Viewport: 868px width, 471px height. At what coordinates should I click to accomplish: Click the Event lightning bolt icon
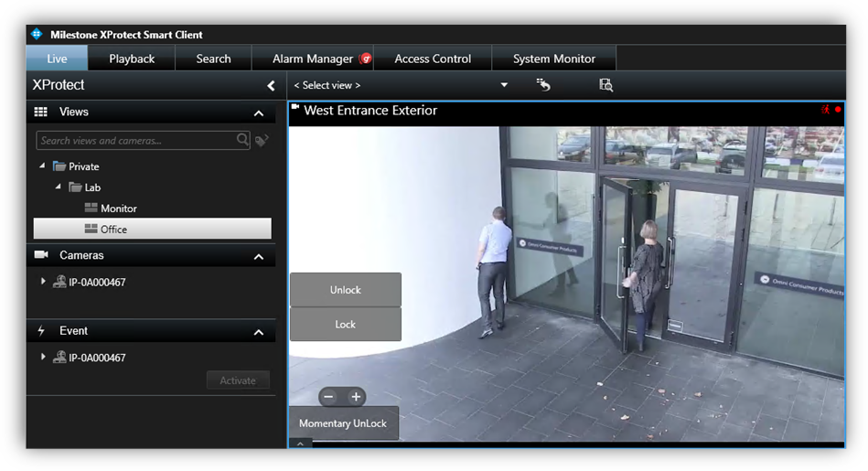(41, 330)
